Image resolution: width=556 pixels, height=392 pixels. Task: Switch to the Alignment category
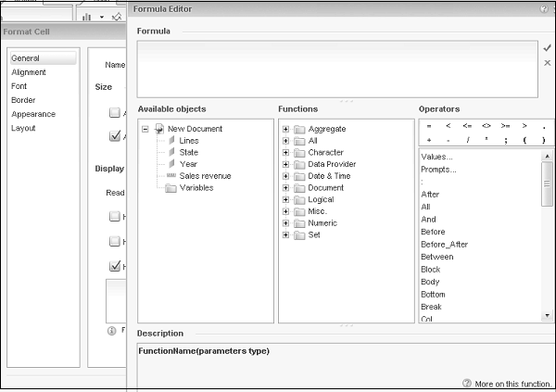pyautogui.click(x=29, y=72)
